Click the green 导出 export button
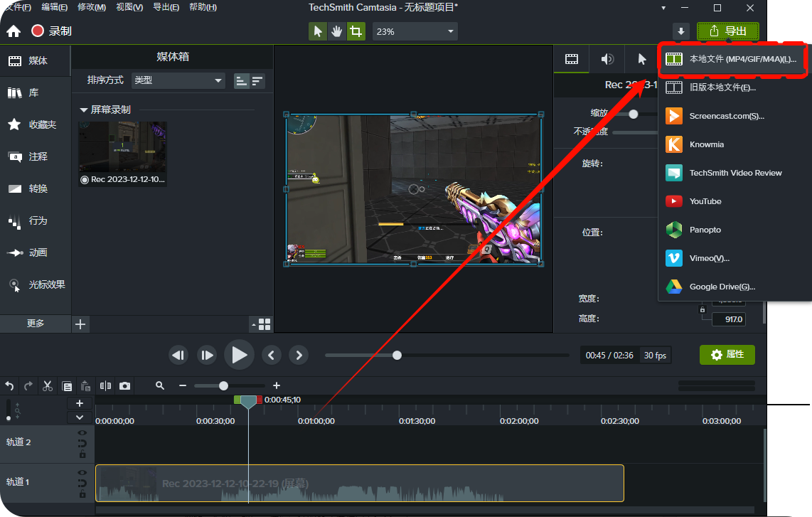The height and width of the screenshot is (517, 812). pyautogui.click(x=727, y=31)
